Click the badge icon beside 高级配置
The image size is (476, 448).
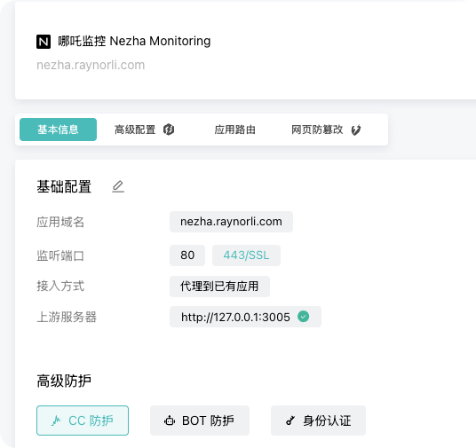169,130
